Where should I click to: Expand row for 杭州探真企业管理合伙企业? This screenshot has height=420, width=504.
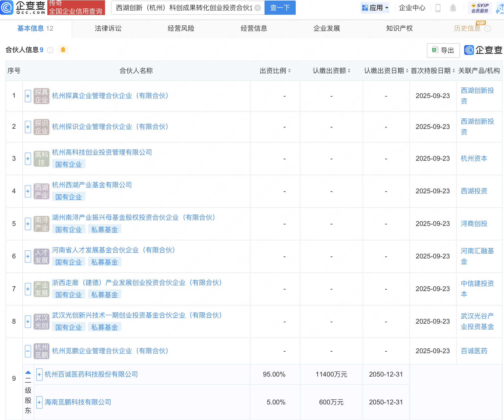[x=28, y=96]
